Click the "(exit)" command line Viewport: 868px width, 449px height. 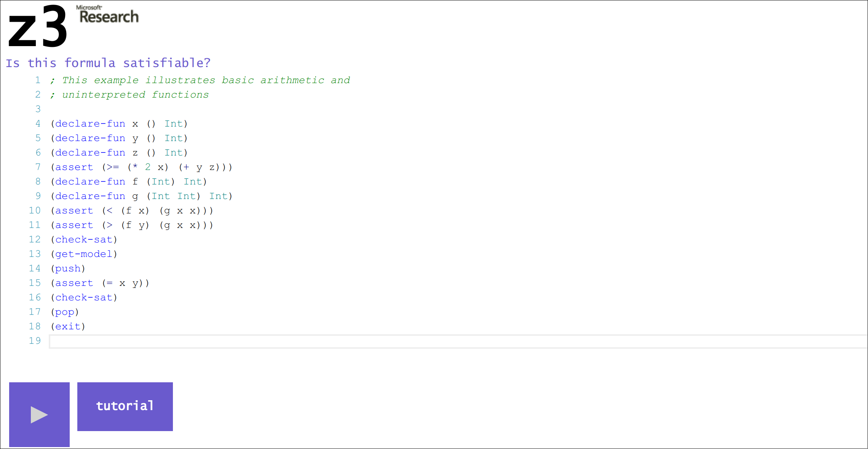coord(68,327)
